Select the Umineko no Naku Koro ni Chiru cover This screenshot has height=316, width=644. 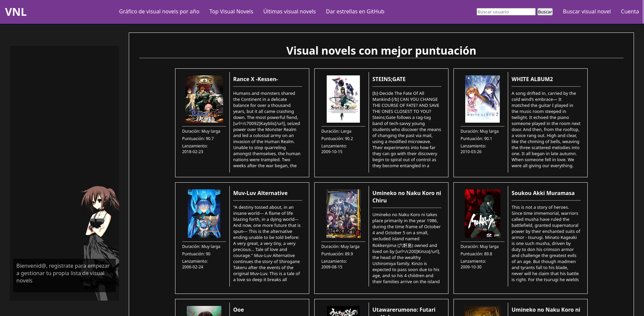(343, 213)
